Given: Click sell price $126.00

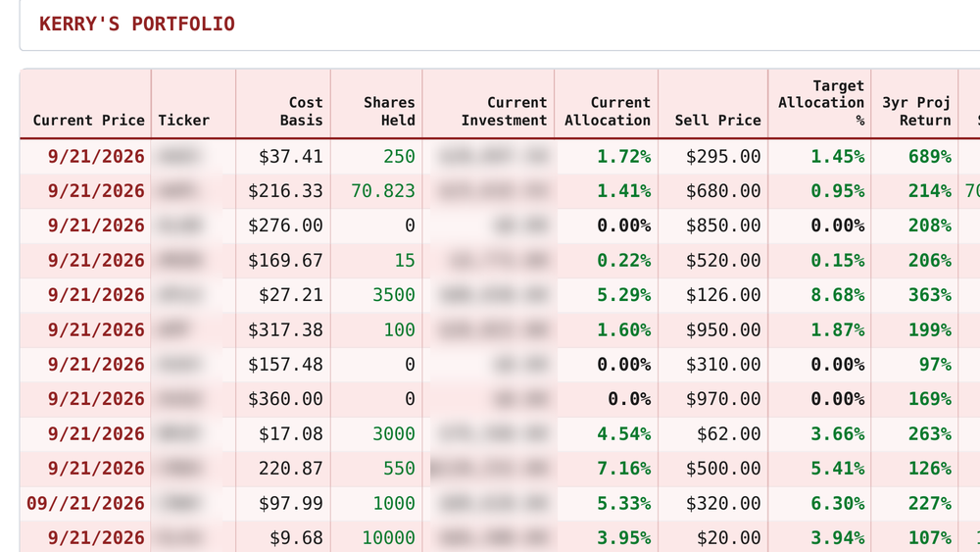Looking at the screenshot, I should (723, 294).
